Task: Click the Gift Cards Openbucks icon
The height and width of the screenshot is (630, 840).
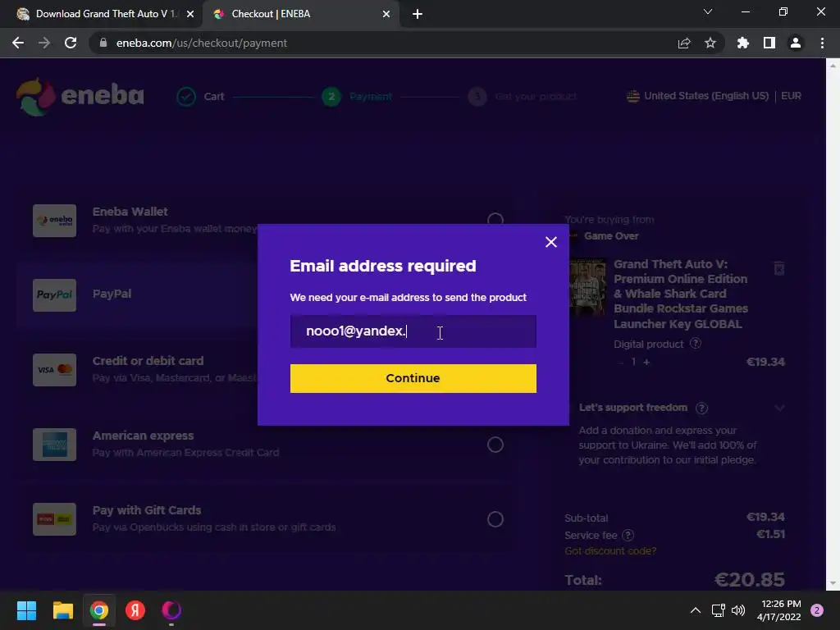Action: coord(54,519)
